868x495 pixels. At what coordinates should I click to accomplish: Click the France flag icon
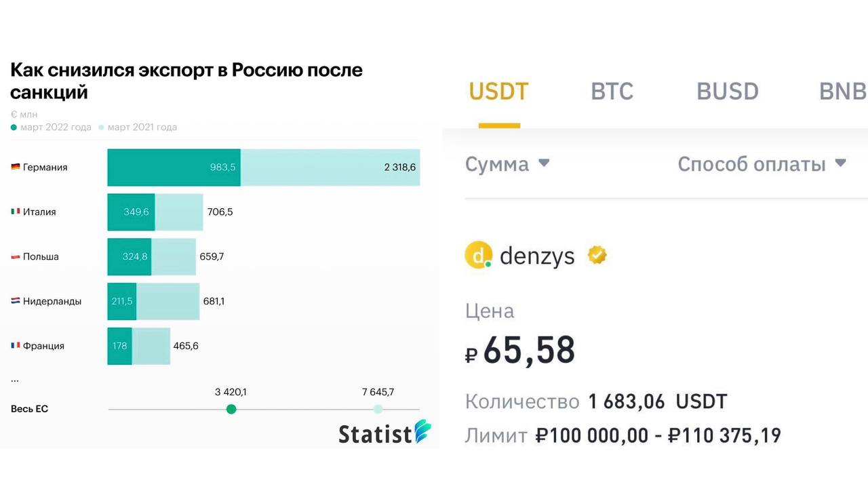[15, 346]
